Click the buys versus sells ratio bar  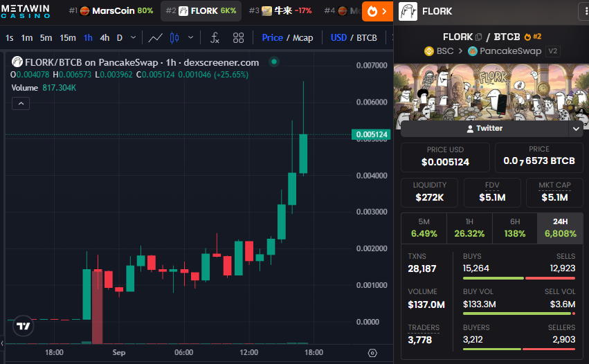[519, 278]
